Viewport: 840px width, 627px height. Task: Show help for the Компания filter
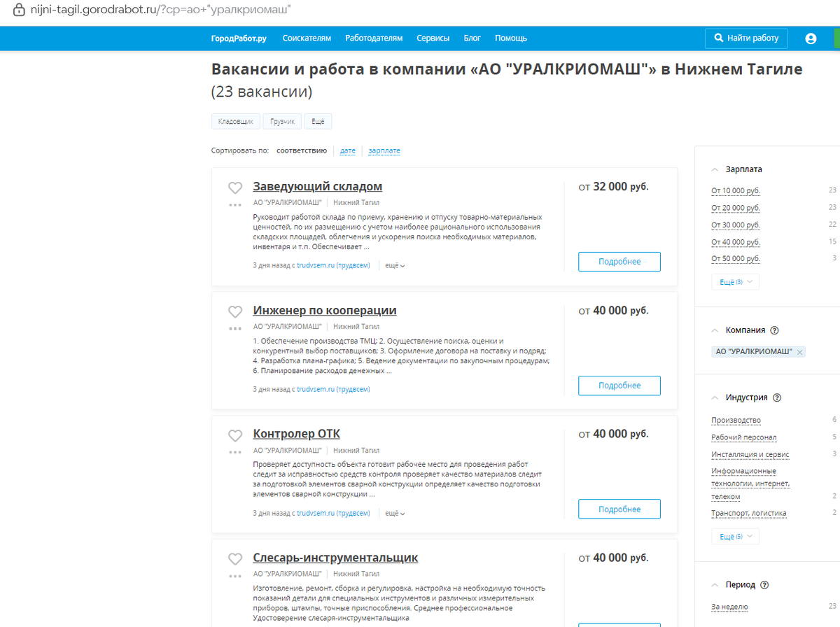(774, 330)
